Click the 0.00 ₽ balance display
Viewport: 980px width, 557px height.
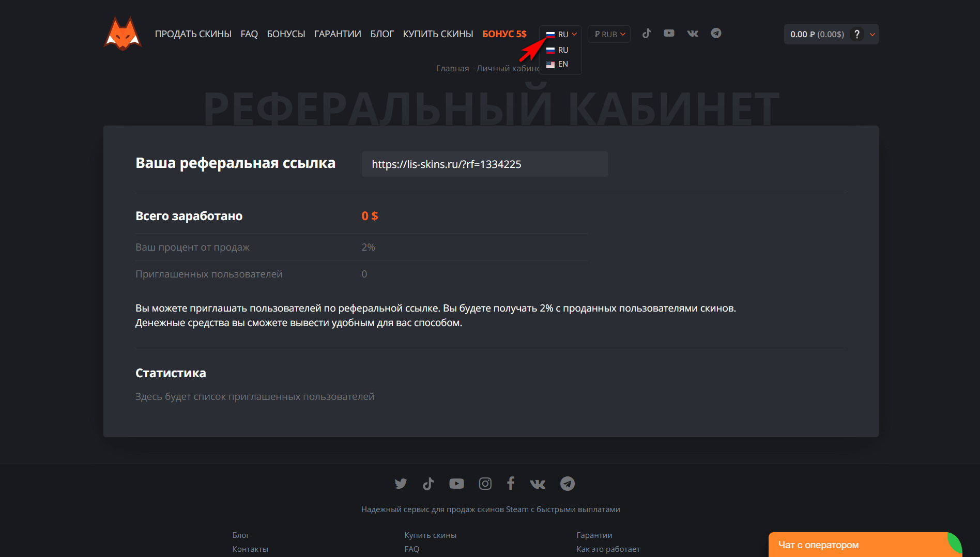817,34
